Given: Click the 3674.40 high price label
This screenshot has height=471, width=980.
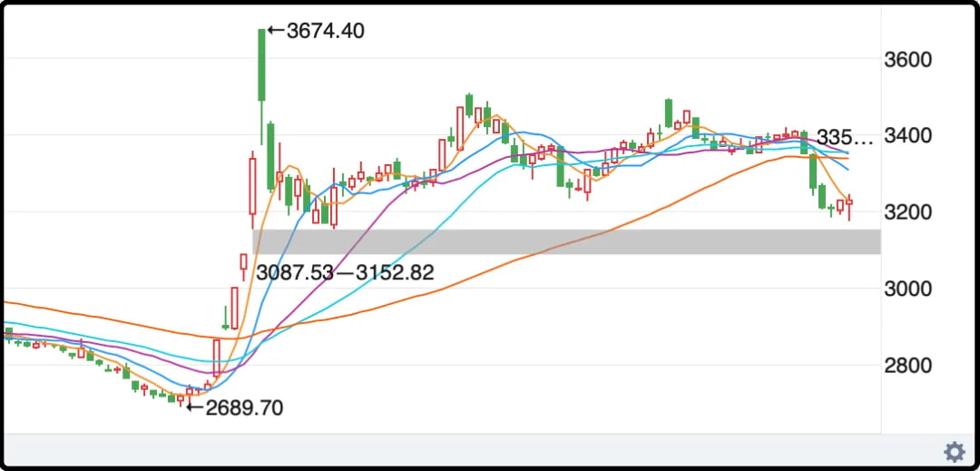Looking at the screenshot, I should (x=325, y=30).
